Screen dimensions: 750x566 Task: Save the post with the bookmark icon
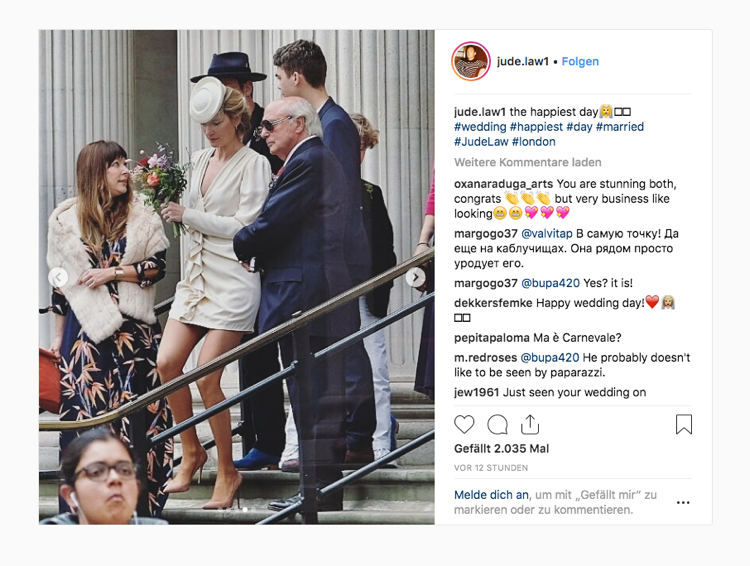(684, 424)
